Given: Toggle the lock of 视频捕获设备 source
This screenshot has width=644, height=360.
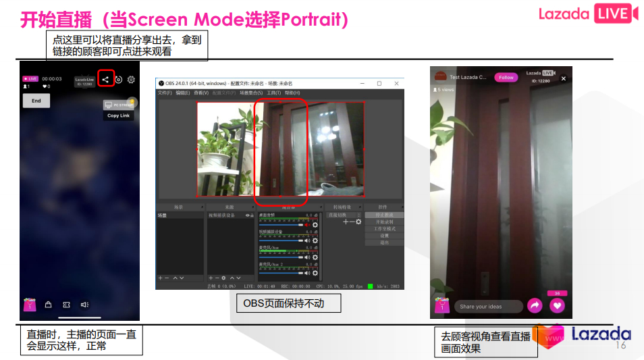Looking at the screenshot, I should [x=252, y=215].
